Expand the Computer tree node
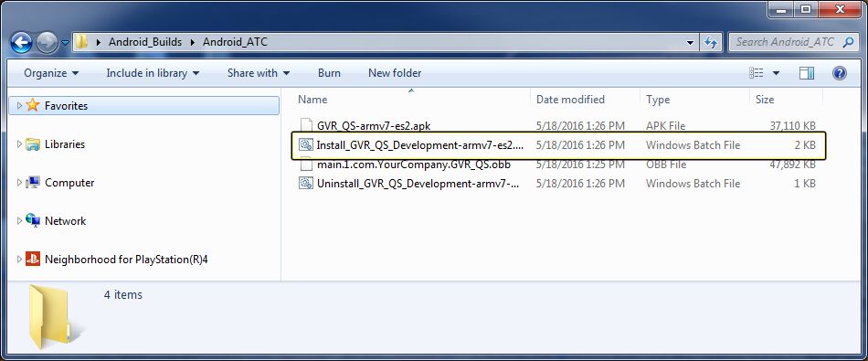The image size is (868, 361). [x=19, y=183]
